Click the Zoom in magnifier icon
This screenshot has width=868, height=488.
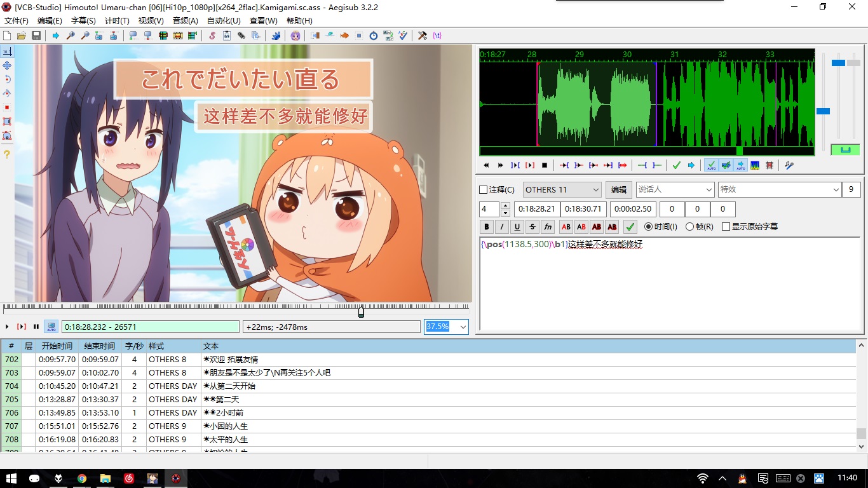[71, 36]
